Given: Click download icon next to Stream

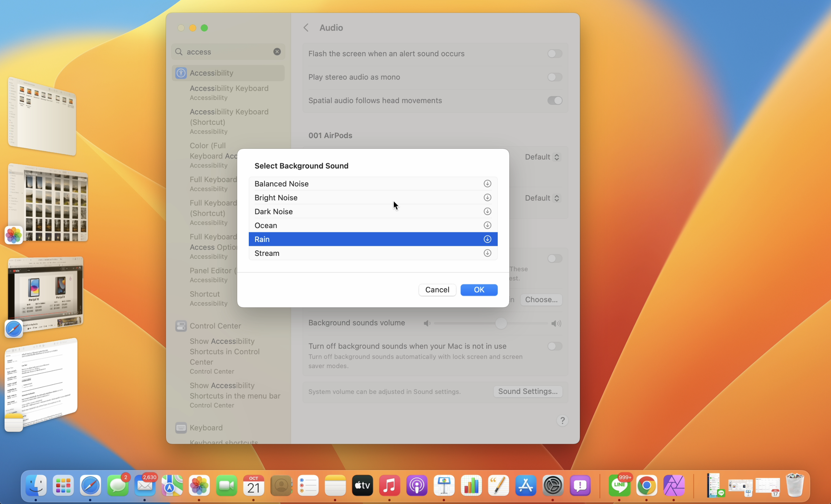Looking at the screenshot, I should tap(487, 253).
